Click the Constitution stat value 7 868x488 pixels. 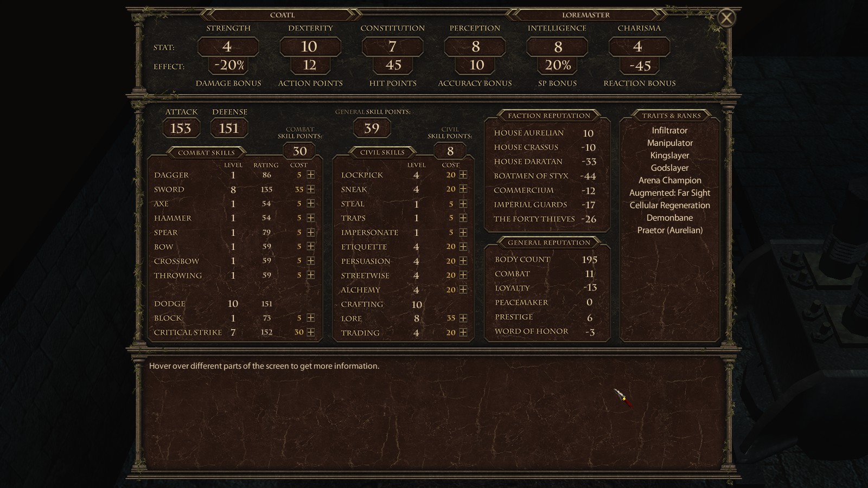(x=392, y=47)
